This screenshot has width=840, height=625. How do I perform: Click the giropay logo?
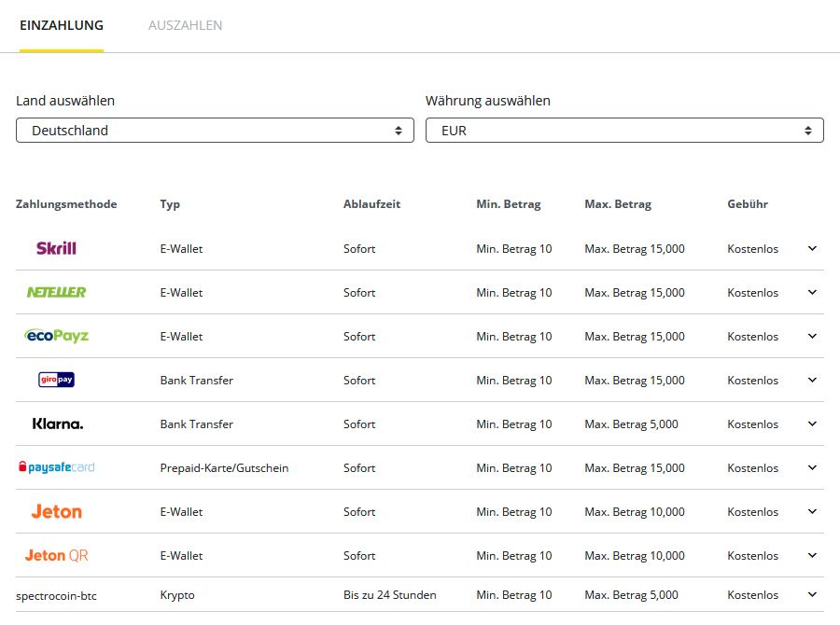[56, 380]
